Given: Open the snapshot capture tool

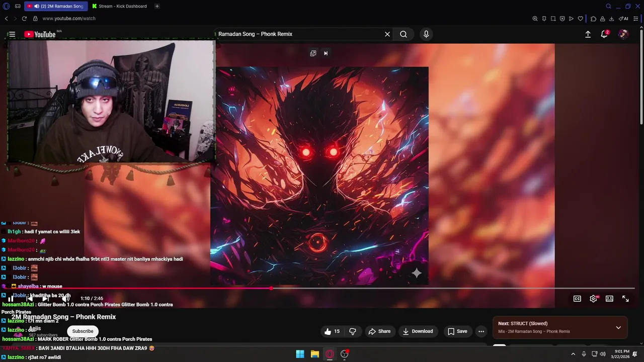Looking at the screenshot, I should (553, 19).
